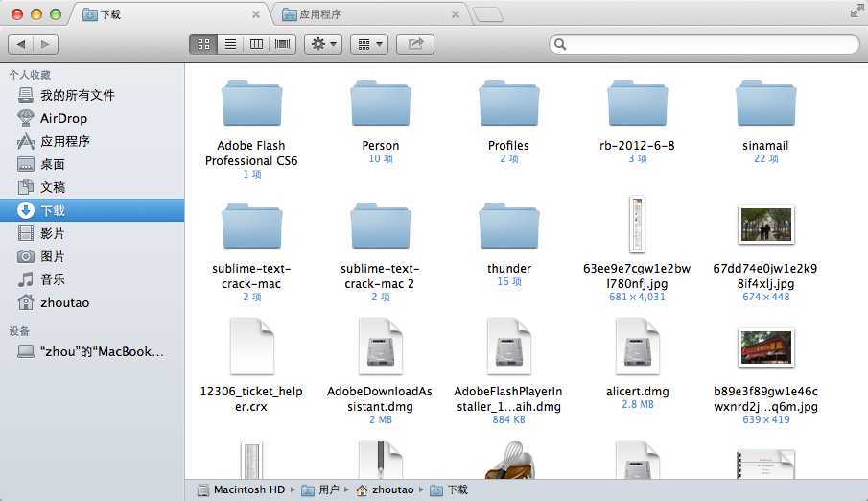The height and width of the screenshot is (501, 868).
Task: Select the b89e3f89gw1e46cwxnrd2j…q6m.jpg thumbnail
Action: click(766, 348)
